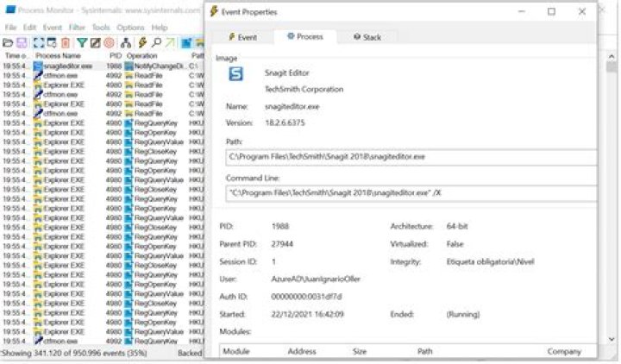The width and height of the screenshot is (621, 364).
Task: Click the Virtualized value False
Action: [455, 244]
